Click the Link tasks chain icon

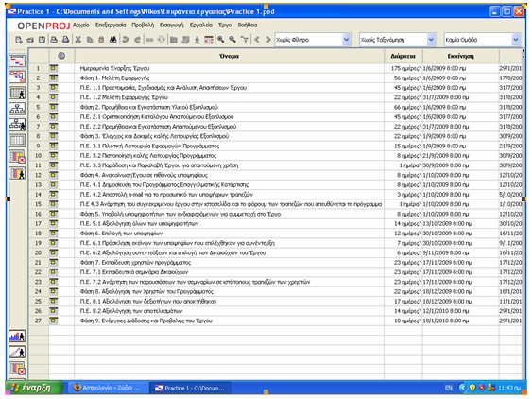149,40
